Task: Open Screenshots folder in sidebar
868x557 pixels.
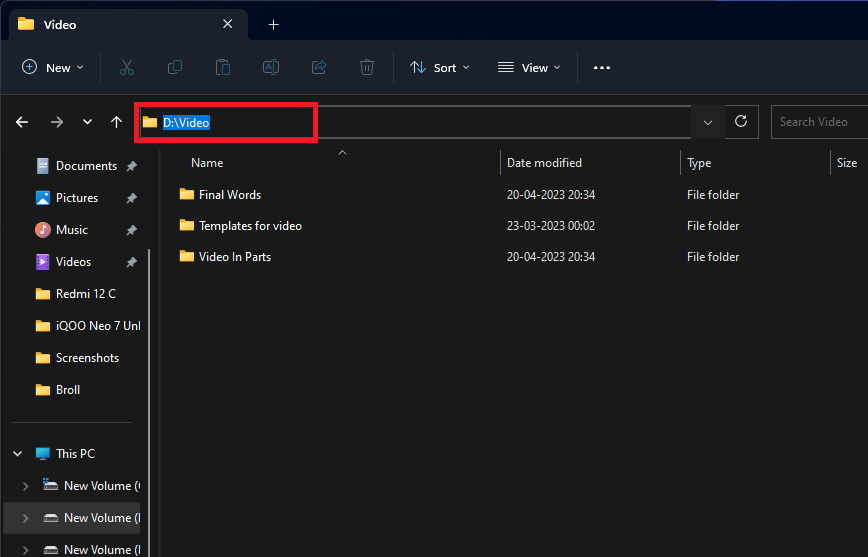Action: coord(87,357)
